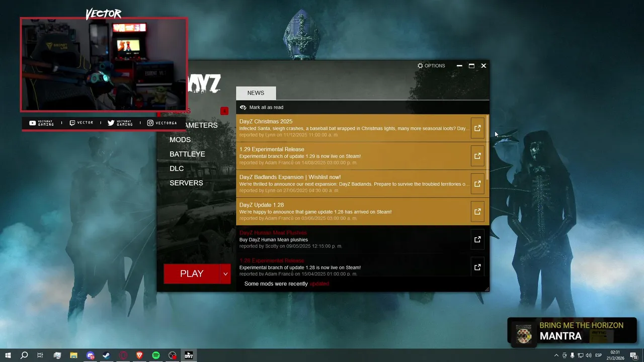Image resolution: width=644 pixels, height=362 pixels.
Task: Open Discord from the taskbar
Action: (x=90, y=355)
